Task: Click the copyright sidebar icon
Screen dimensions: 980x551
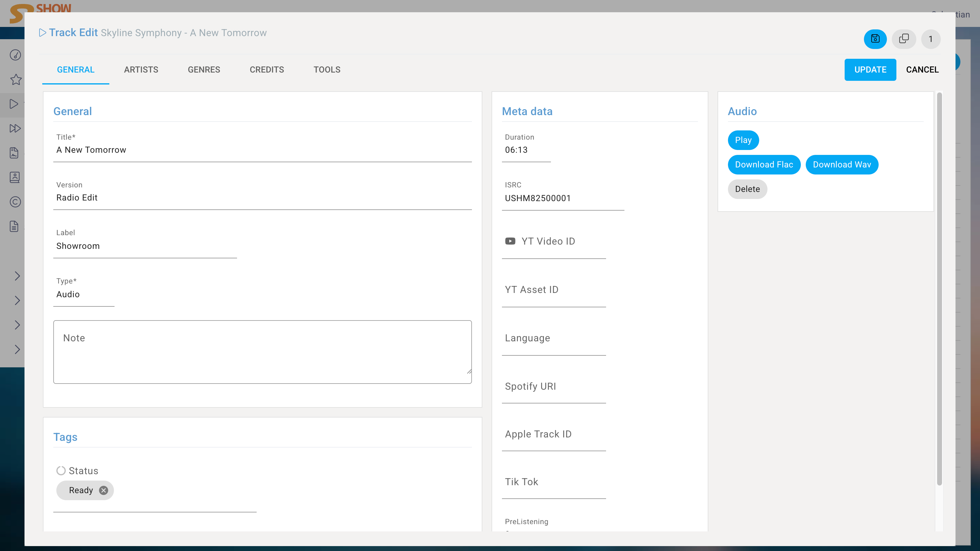Action: [x=15, y=201]
